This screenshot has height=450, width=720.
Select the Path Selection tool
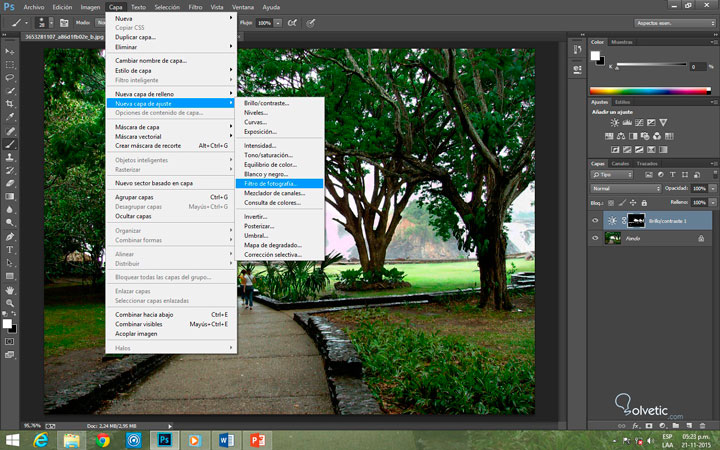click(10, 263)
